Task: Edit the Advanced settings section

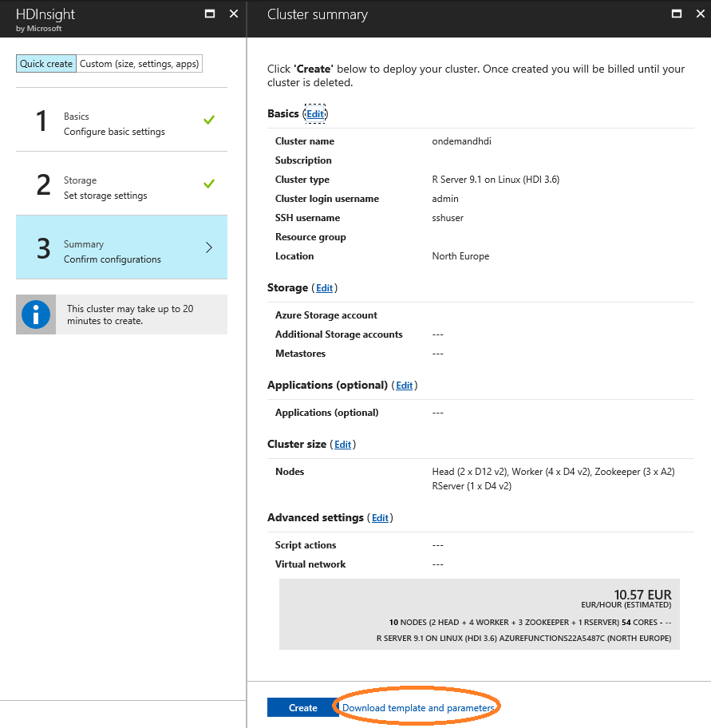Action: click(380, 518)
